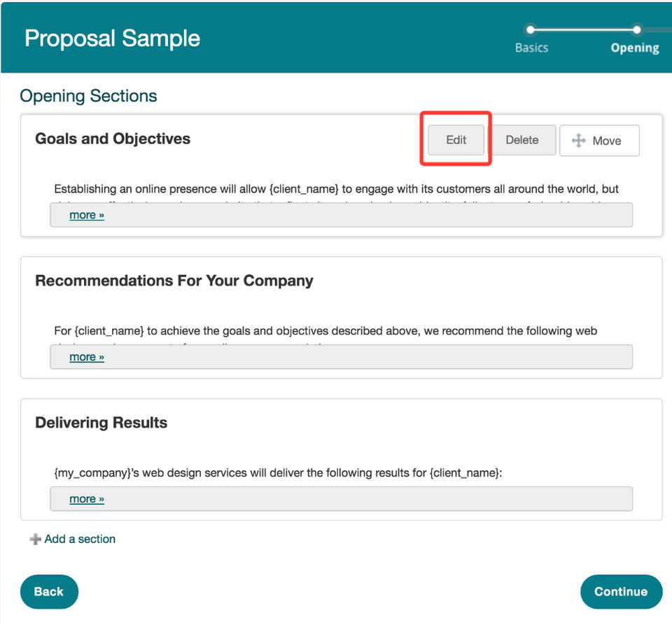
Task: Go to the Basics step label
Action: (x=531, y=48)
